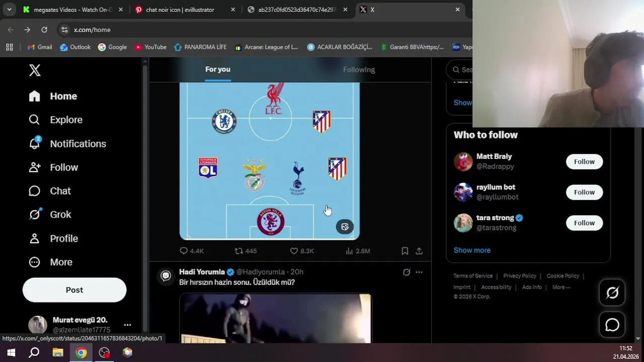Screen dimensions: 644x362
Task: Click Show more under Who to follow
Action: click(x=472, y=250)
